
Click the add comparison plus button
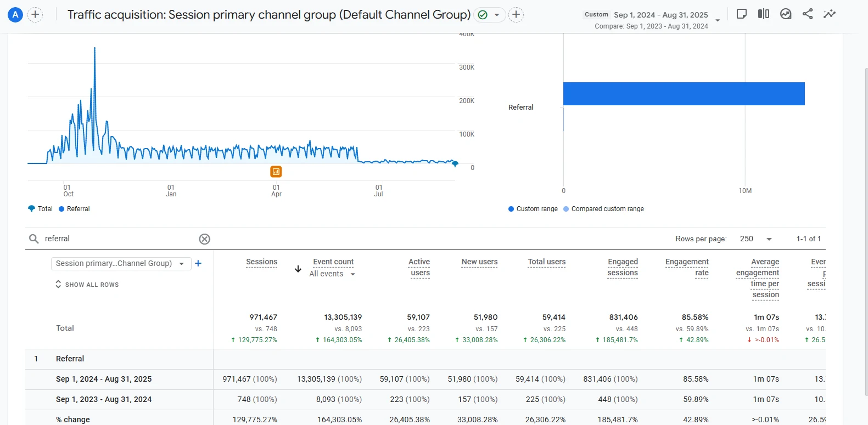point(35,15)
